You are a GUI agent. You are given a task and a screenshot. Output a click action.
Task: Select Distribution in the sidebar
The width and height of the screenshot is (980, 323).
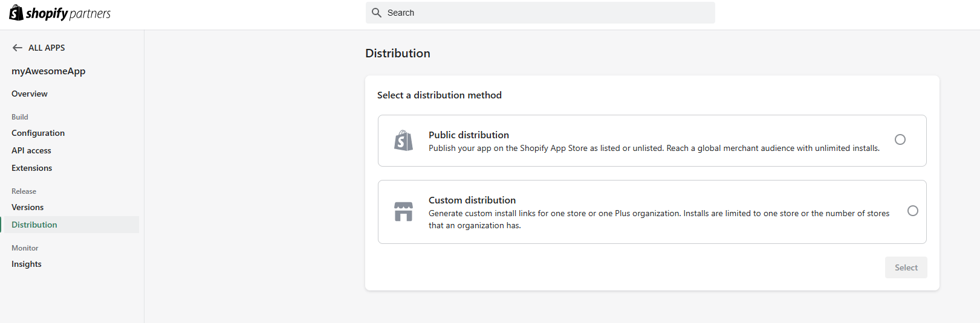point(34,225)
